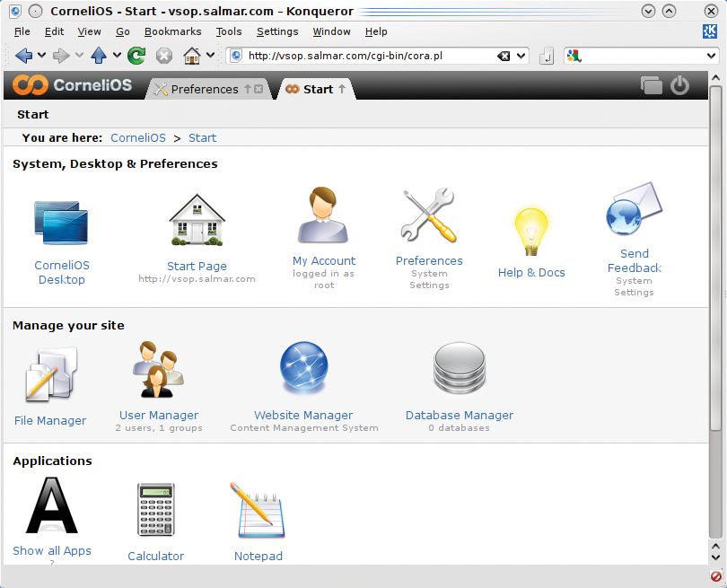
Task: Click the up arrow on the Preferences tab
Action: (248, 89)
